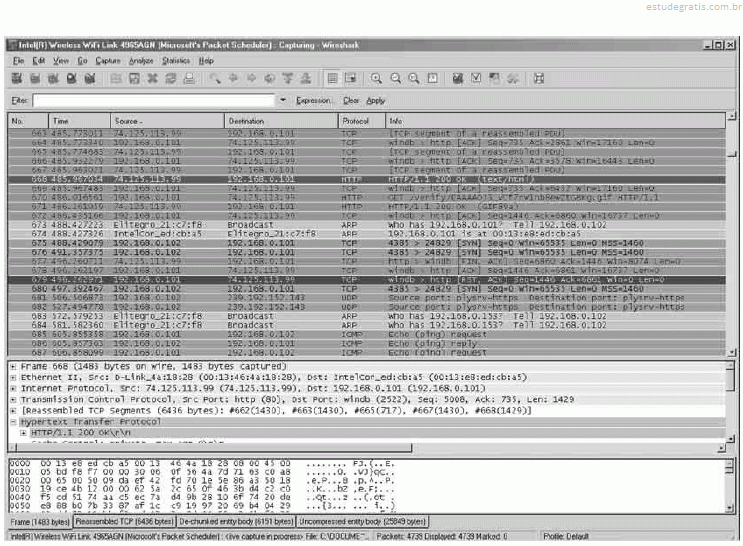
Task: Edit display filters toolbar icon
Action: pyautogui.click(x=476, y=79)
